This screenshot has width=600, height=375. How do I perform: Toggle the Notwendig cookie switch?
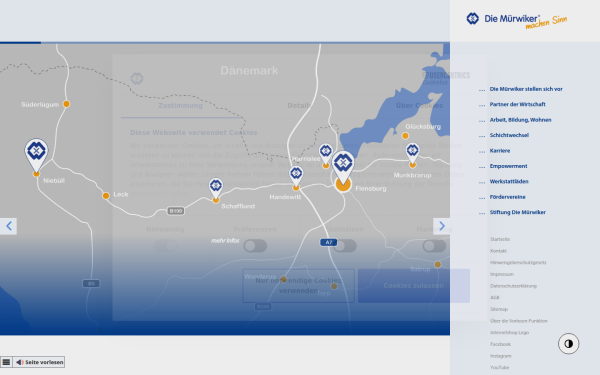coord(165,246)
